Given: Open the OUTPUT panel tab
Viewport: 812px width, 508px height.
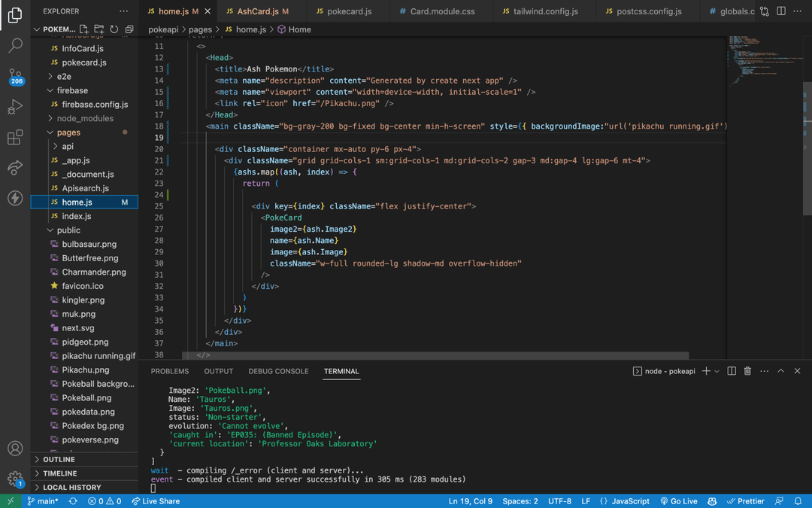Looking at the screenshot, I should pyautogui.click(x=219, y=371).
